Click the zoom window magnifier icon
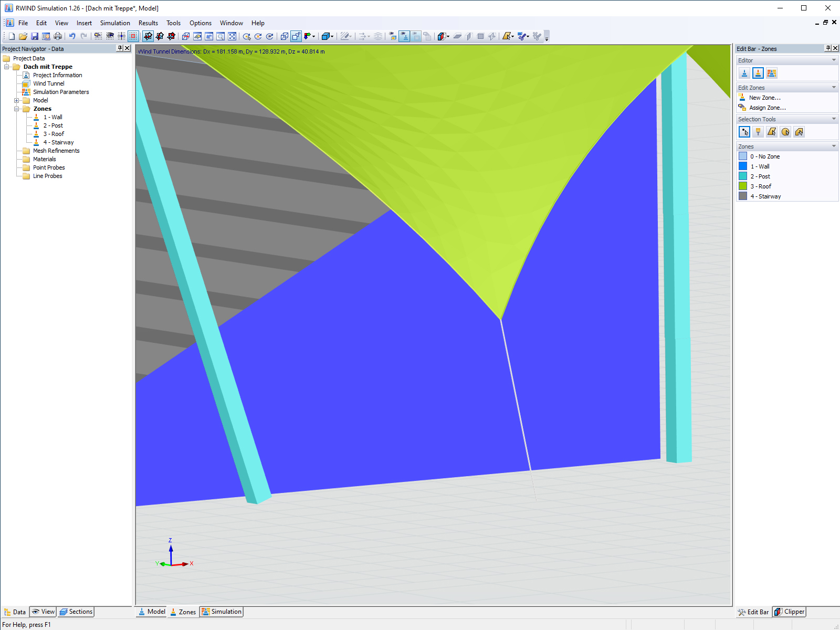The height and width of the screenshot is (630, 840). click(x=220, y=36)
